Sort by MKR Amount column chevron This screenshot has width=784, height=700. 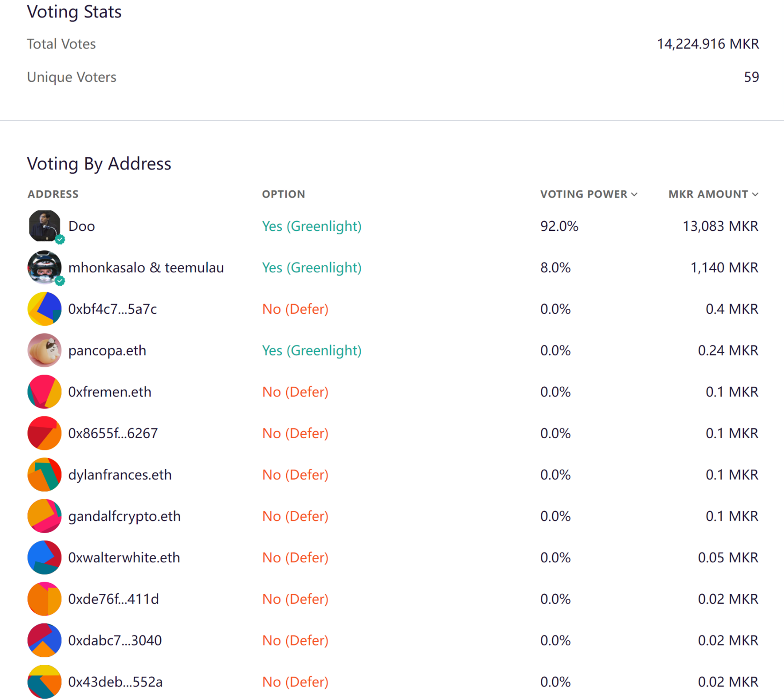(x=755, y=194)
